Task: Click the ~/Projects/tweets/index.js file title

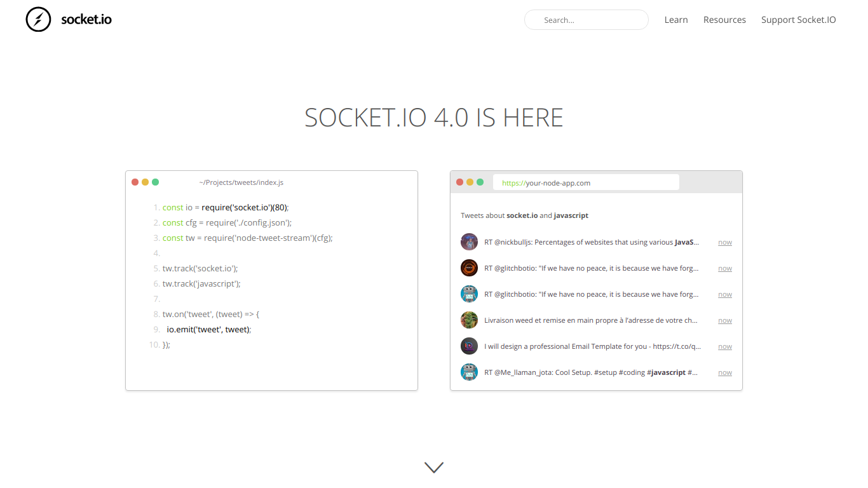Action: click(x=241, y=182)
